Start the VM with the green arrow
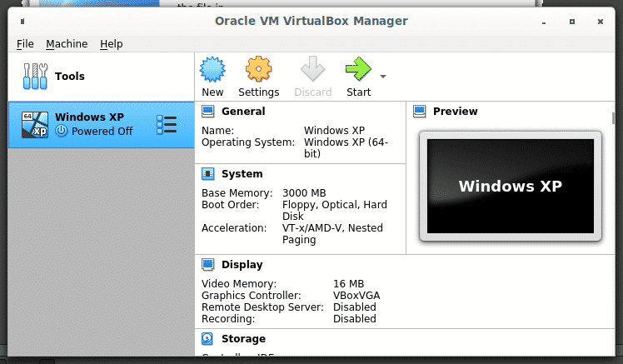The width and height of the screenshot is (623, 364). click(x=358, y=70)
